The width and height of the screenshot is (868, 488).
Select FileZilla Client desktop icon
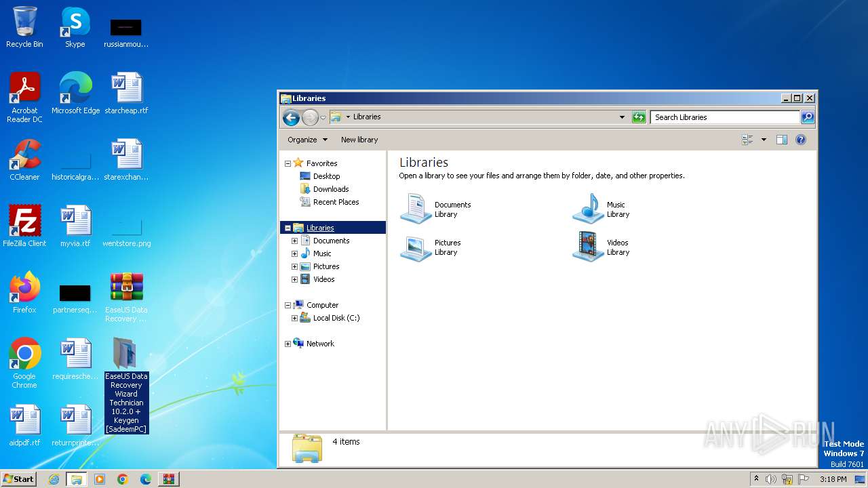tap(24, 226)
